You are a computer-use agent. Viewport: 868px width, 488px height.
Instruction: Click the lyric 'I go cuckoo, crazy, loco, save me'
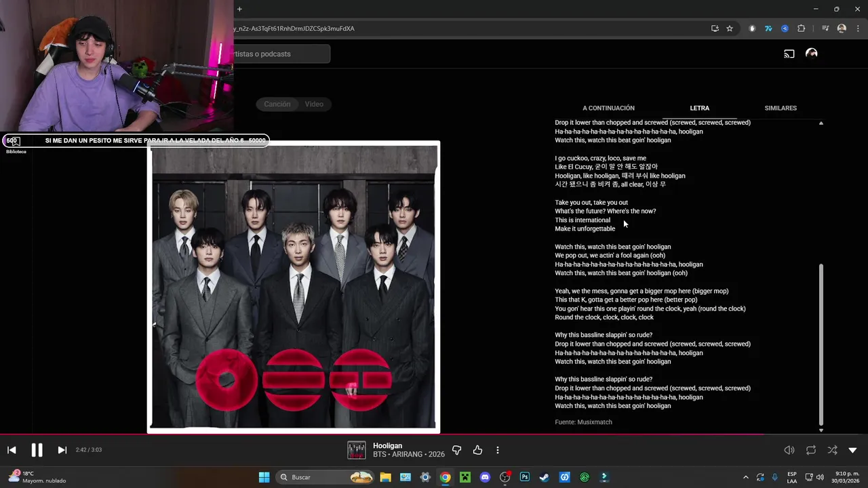601,158
